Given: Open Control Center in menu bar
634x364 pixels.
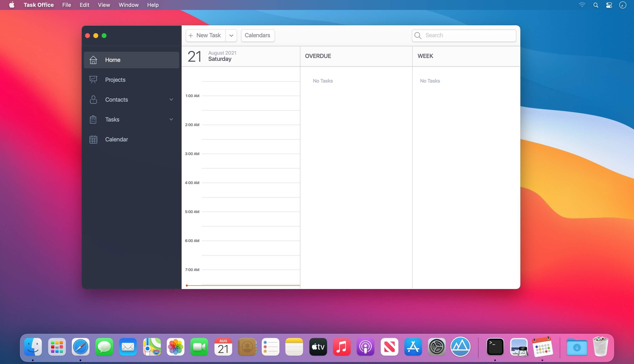Looking at the screenshot, I should 609,5.
